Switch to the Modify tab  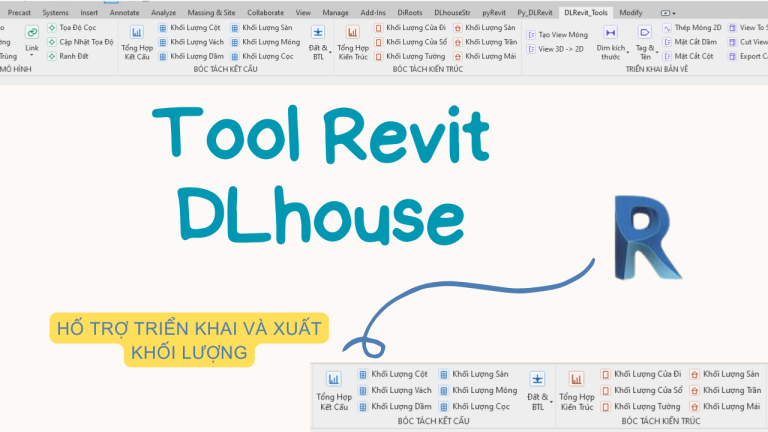pyautogui.click(x=631, y=13)
